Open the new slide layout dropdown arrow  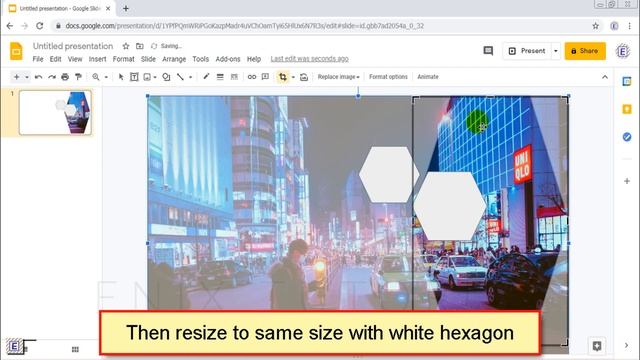tap(27, 77)
